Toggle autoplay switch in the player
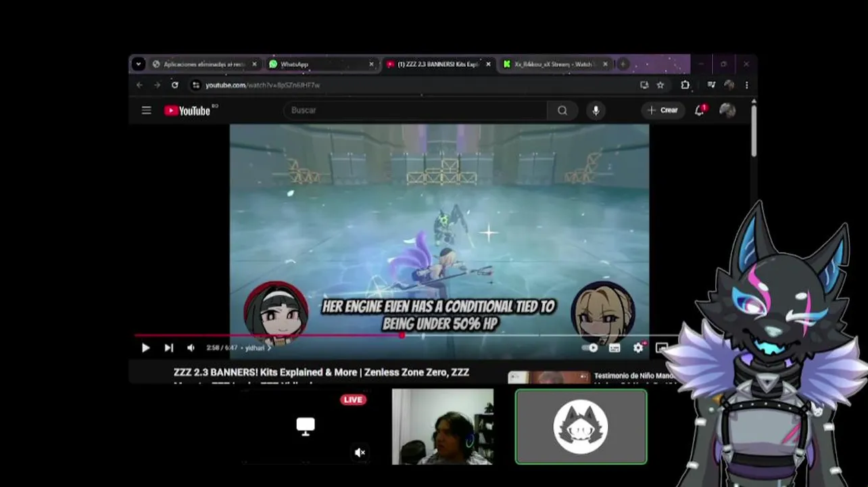Viewport: 868px width, 487px height. tap(590, 348)
